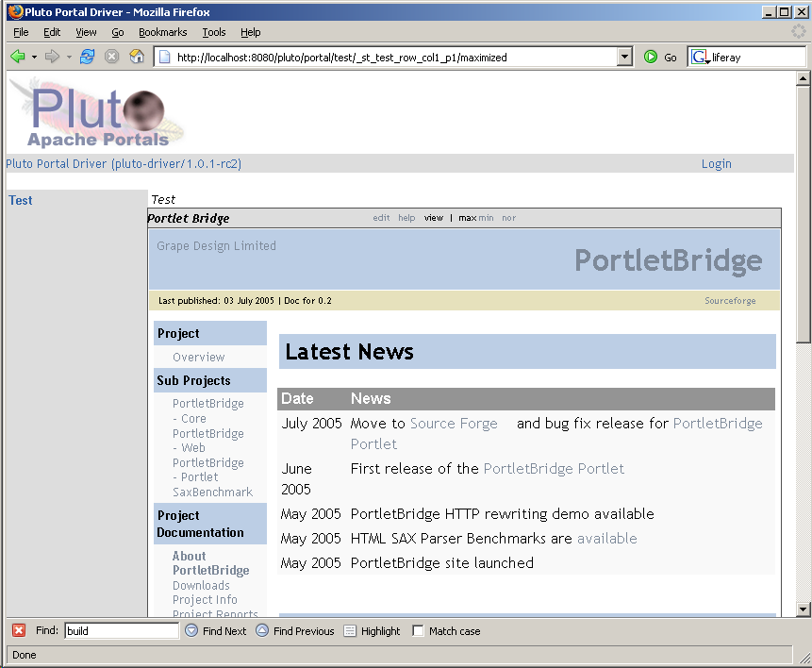Open the Source Forge news link
The height and width of the screenshot is (668, 812).
454,424
